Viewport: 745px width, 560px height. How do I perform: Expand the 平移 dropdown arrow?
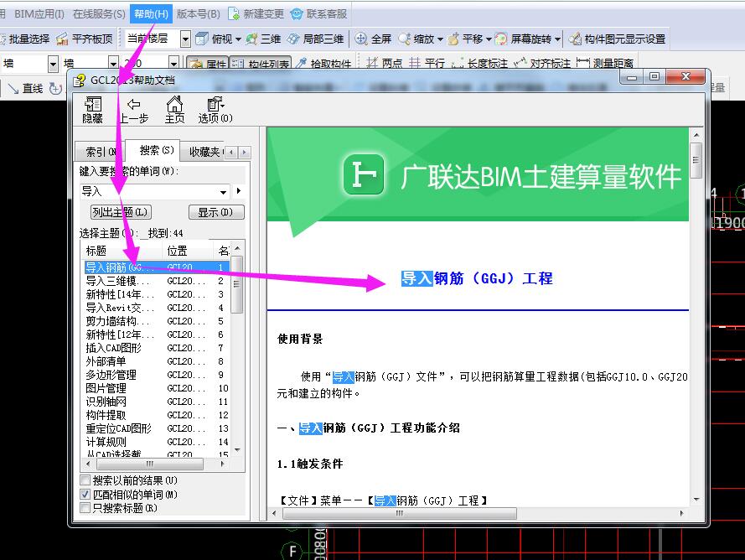pos(489,39)
